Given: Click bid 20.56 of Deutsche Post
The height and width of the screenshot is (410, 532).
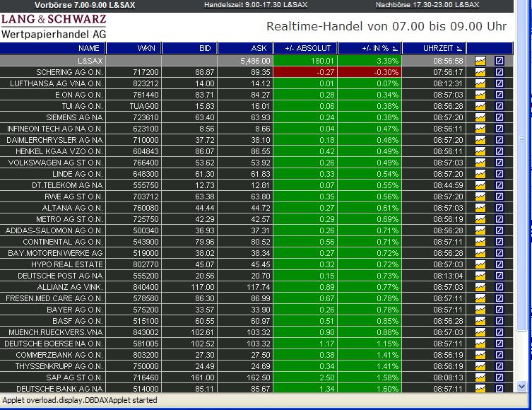Looking at the screenshot, I should 205,276.
